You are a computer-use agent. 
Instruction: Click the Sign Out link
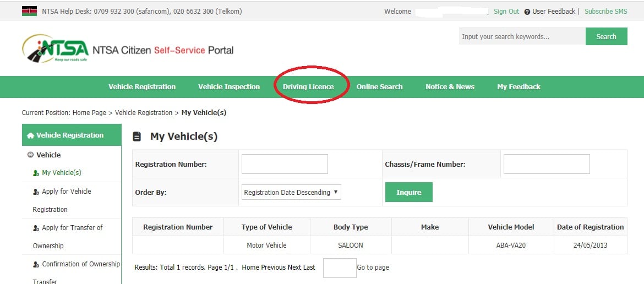tap(506, 12)
